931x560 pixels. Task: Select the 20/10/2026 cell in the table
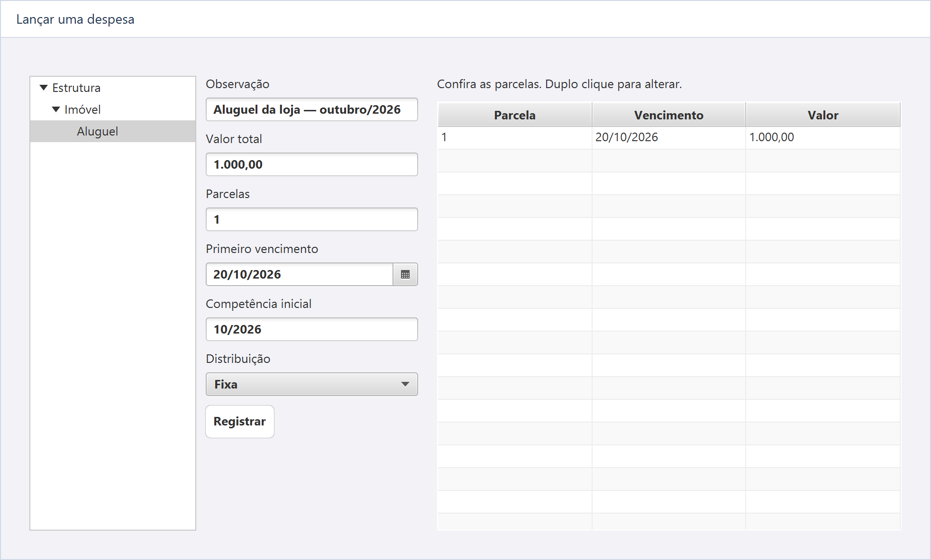tap(669, 137)
